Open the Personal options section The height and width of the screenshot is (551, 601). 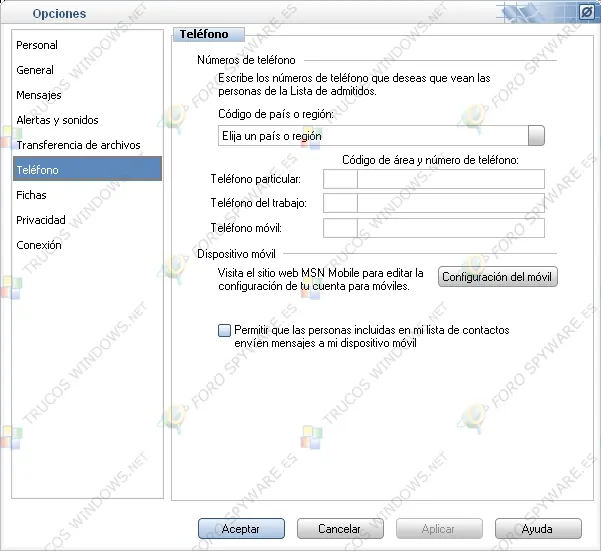coord(37,45)
